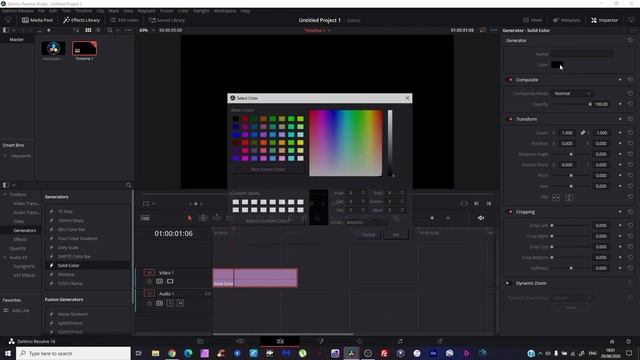The width and height of the screenshot is (640, 360).
Task: Reset the Composite section with reset icon
Action: coord(630,80)
